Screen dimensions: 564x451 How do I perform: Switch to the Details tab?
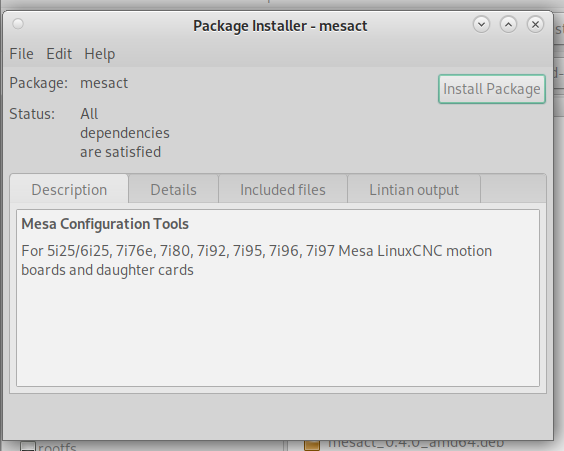click(173, 189)
